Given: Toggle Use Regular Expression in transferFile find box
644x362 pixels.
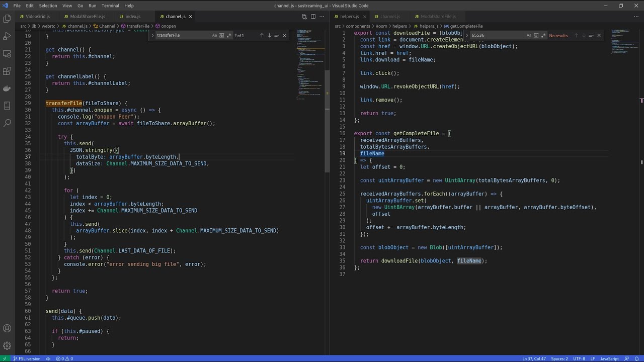Looking at the screenshot, I should (228, 35).
